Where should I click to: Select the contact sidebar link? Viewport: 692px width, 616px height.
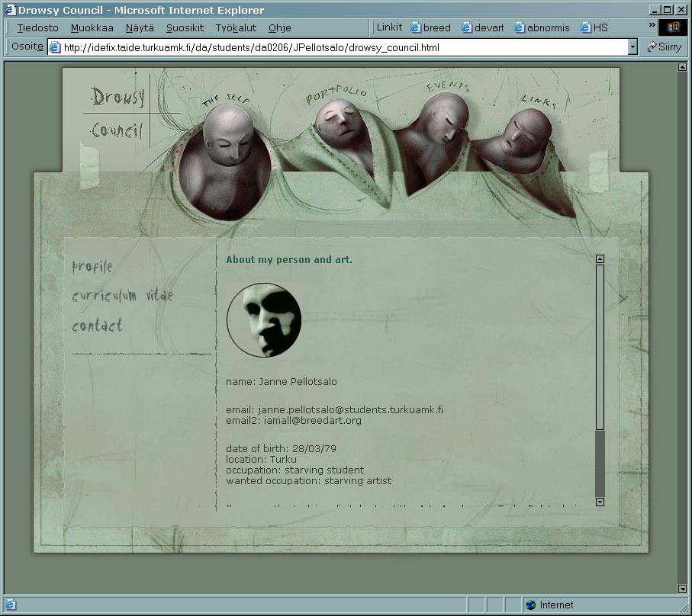(x=97, y=326)
